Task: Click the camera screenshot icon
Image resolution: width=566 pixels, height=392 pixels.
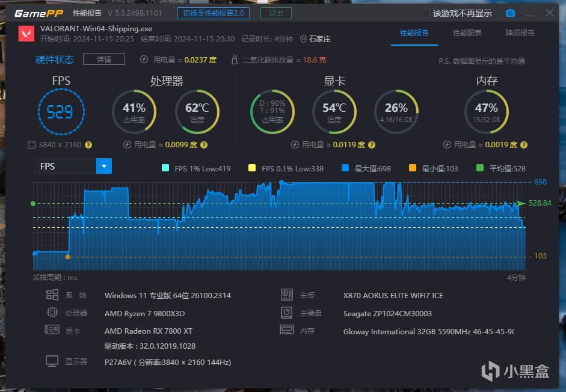Action: [510, 13]
